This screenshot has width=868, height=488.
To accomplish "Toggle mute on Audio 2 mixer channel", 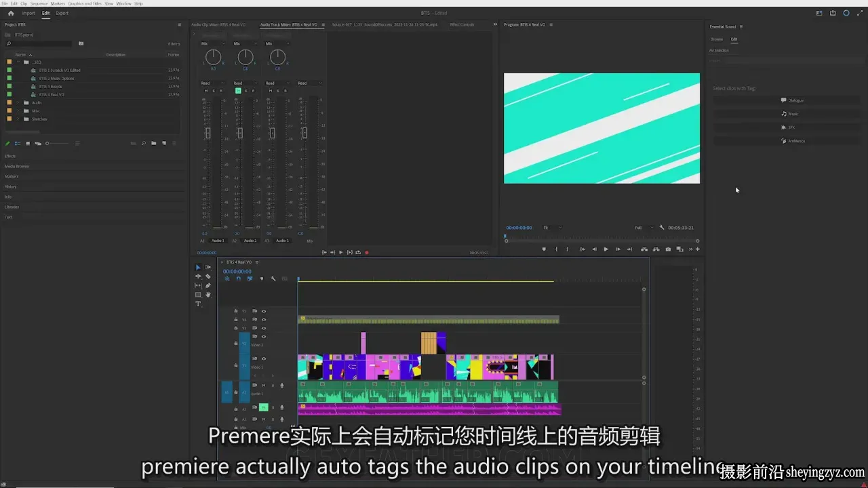I will pos(238,91).
